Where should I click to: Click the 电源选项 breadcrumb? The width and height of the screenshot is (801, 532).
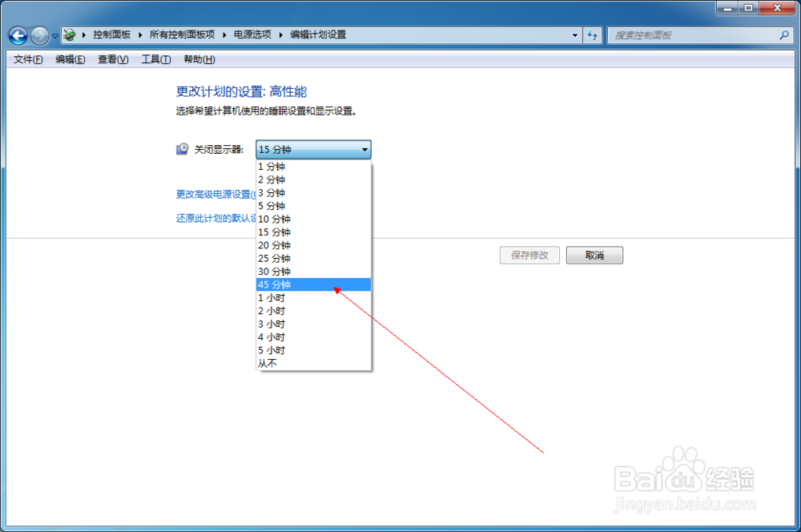[x=252, y=34]
